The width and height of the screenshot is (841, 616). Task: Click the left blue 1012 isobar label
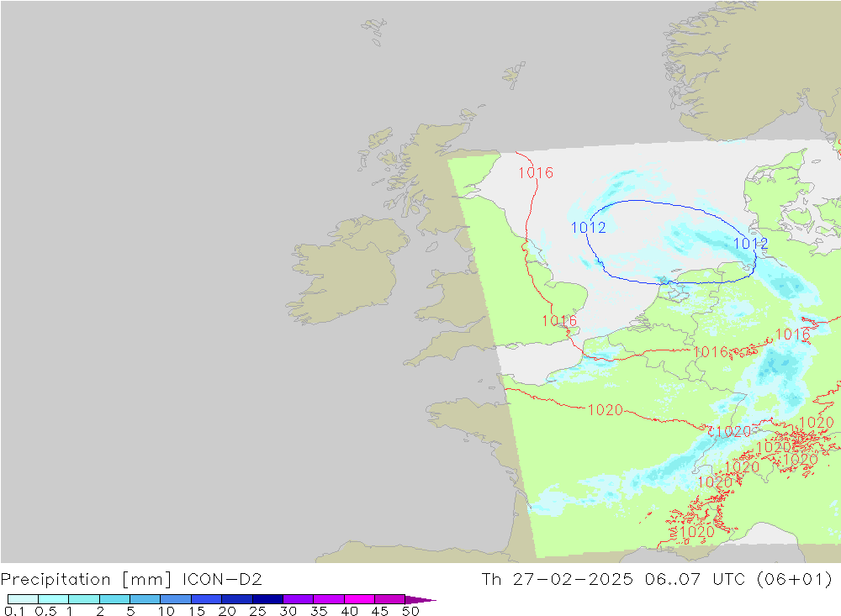point(589,227)
